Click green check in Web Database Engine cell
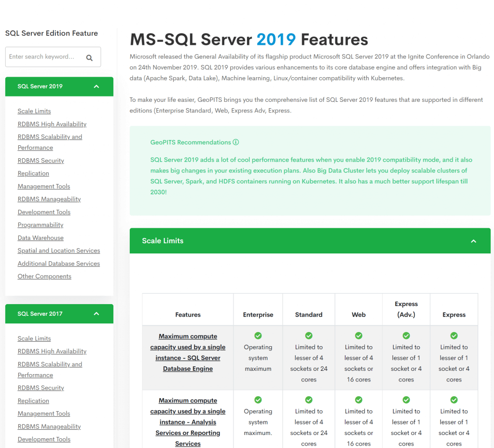 (358, 336)
